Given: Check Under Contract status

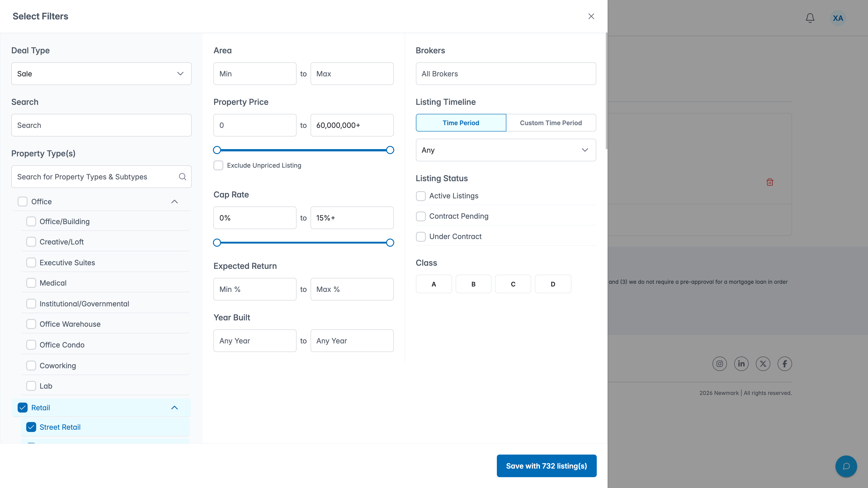Looking at the screenshot, I should tap(420, 236).
